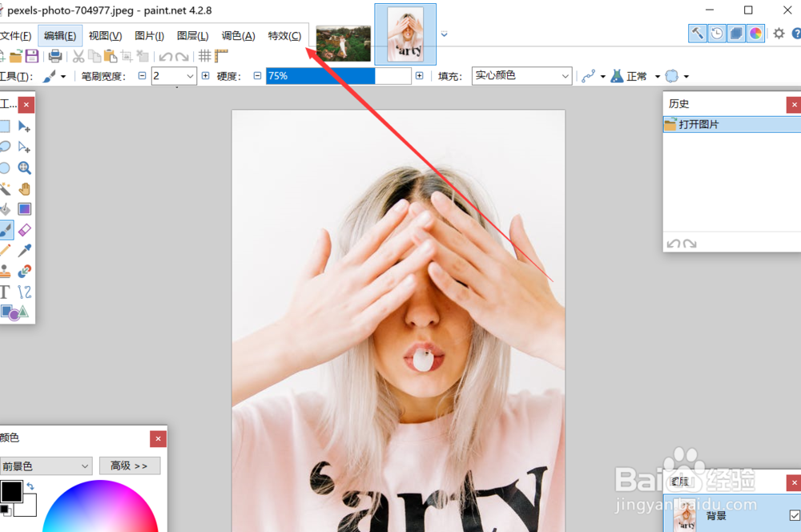Open the 文件(F) menu

15,36
